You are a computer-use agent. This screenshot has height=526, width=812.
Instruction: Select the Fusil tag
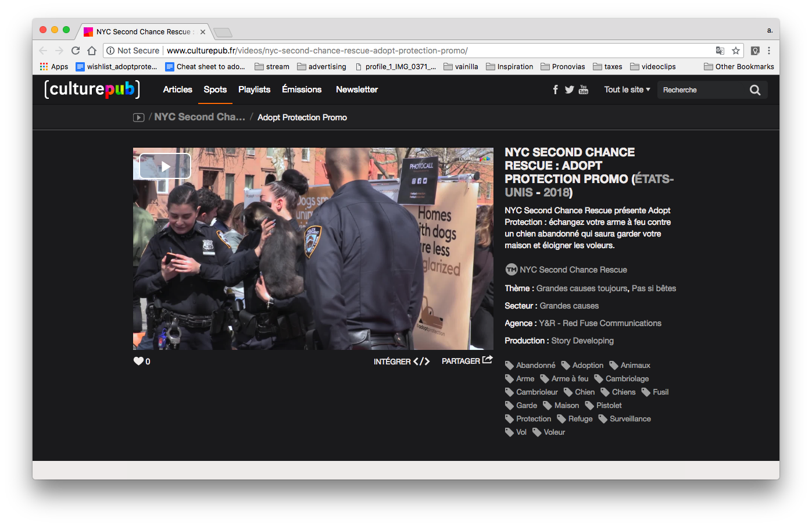coord(655,392)
